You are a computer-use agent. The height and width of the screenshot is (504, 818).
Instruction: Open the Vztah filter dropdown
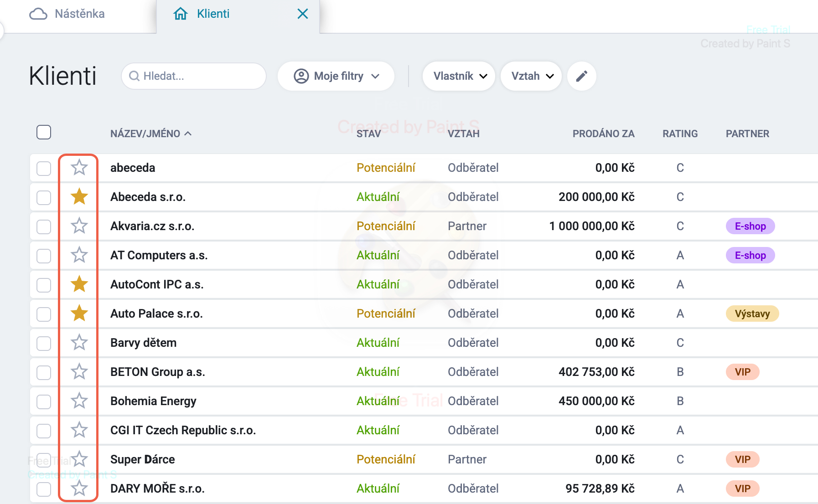tap(531, 76)
